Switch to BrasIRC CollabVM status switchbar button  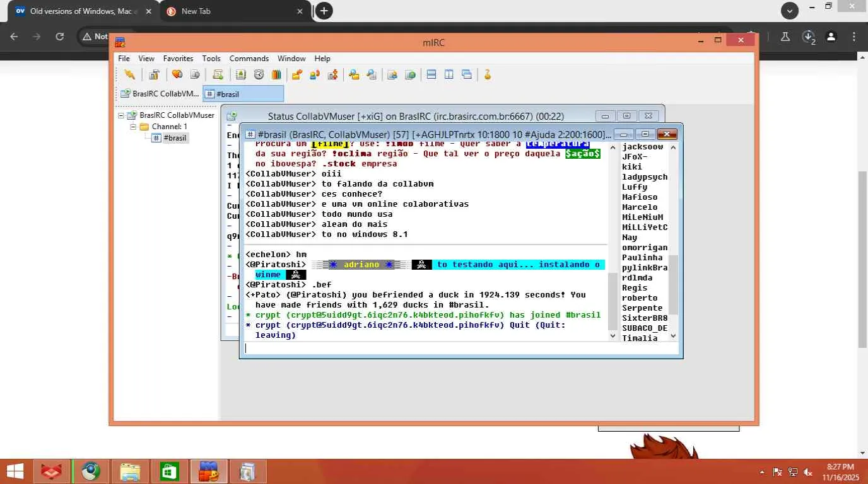point(160,94)
